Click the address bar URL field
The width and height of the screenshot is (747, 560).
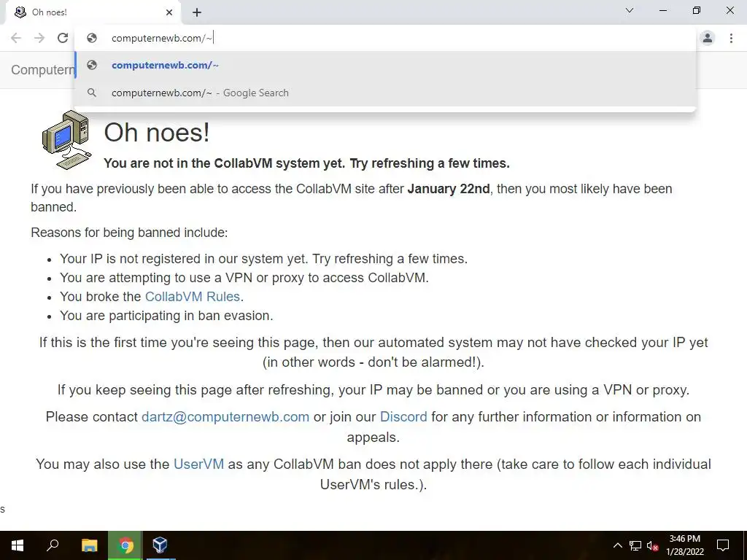click(x=385, y=38)
